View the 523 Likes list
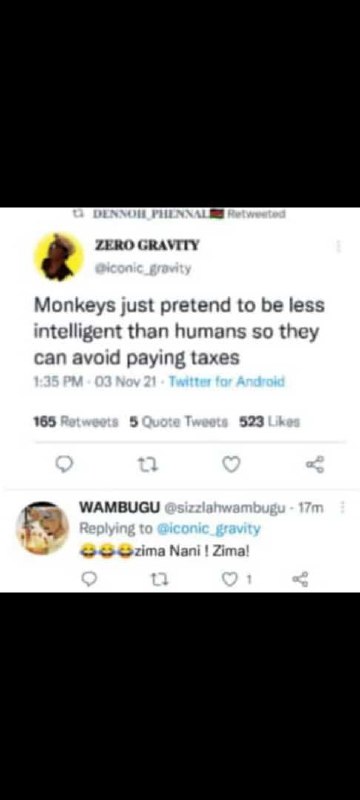This screenshot has width=360, height=800. click(270, 422)
